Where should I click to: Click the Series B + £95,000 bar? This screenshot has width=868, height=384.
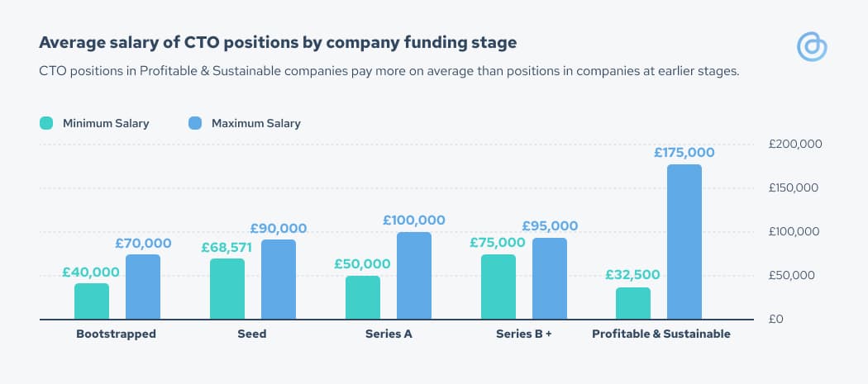click(x=550, y=279)
